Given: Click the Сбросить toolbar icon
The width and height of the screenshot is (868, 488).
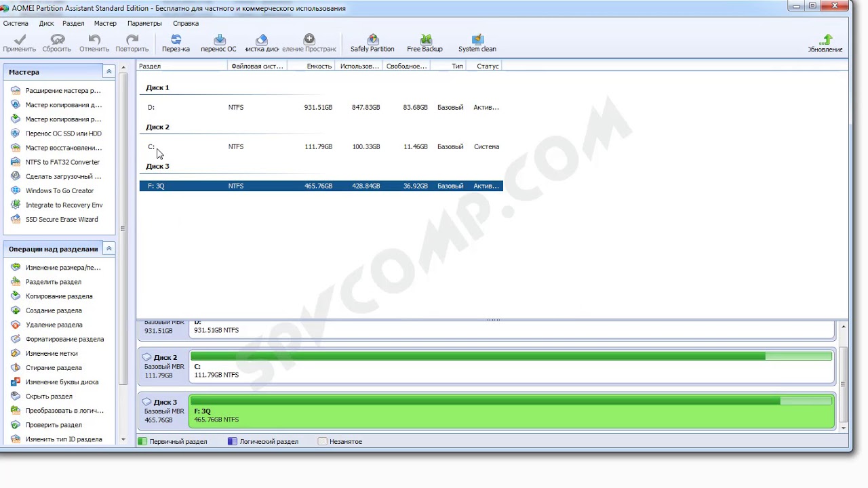Looking at the screenshot, I should pyautogui.click(x=57, y=43).
